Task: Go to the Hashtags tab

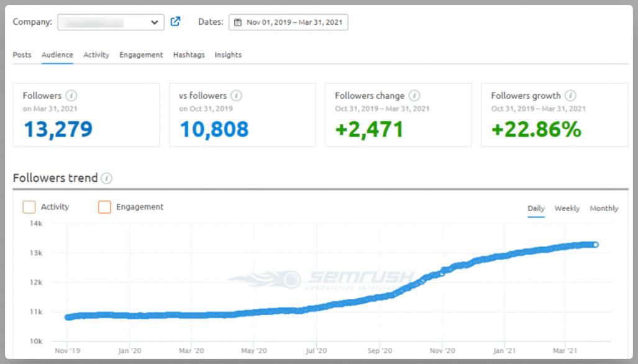Action: point(189,55)
